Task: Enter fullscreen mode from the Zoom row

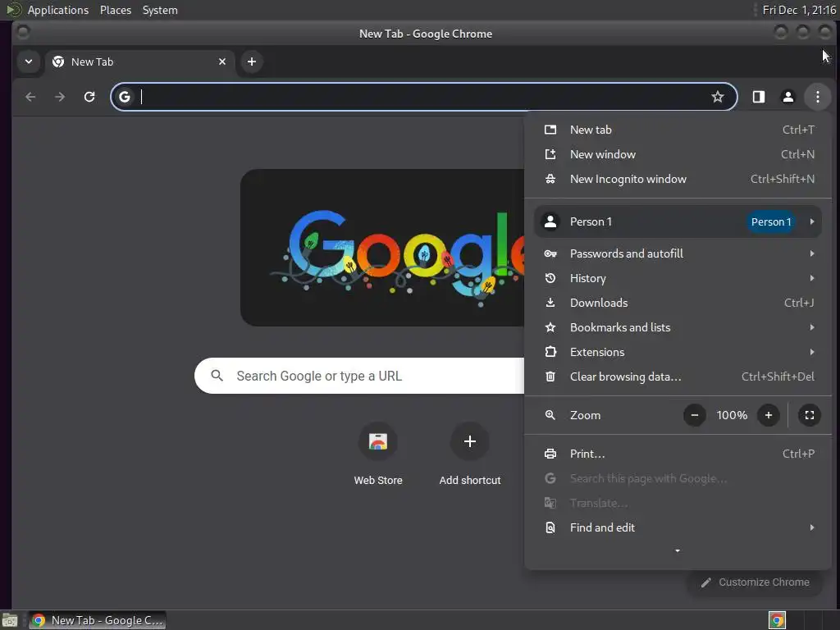Action: point(810,415)
